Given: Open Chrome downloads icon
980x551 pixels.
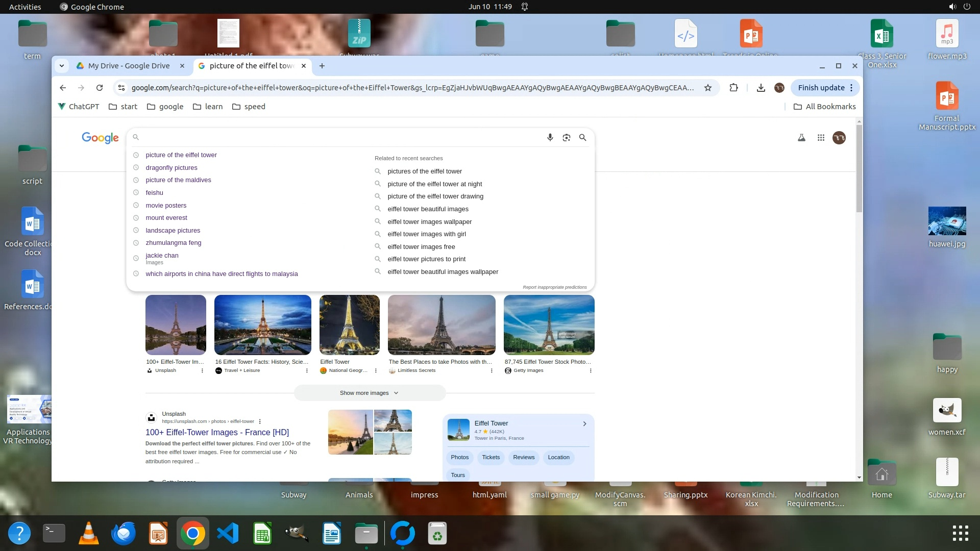Looking at the screenshot, I should [x=761, y=88].
